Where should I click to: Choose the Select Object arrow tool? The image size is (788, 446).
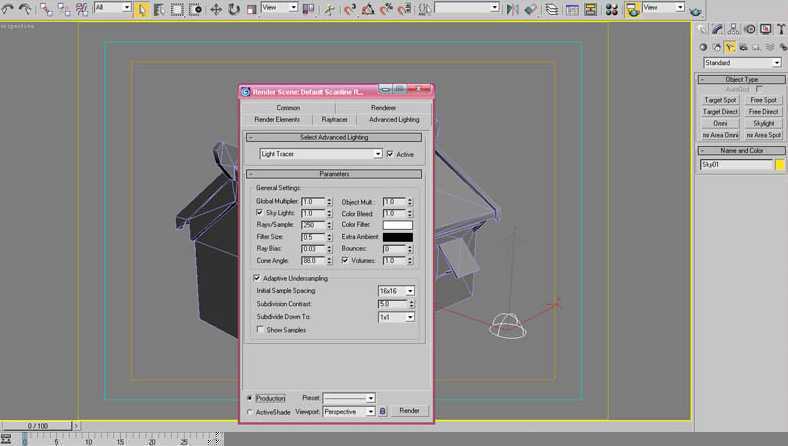click(x=141, y=9)
